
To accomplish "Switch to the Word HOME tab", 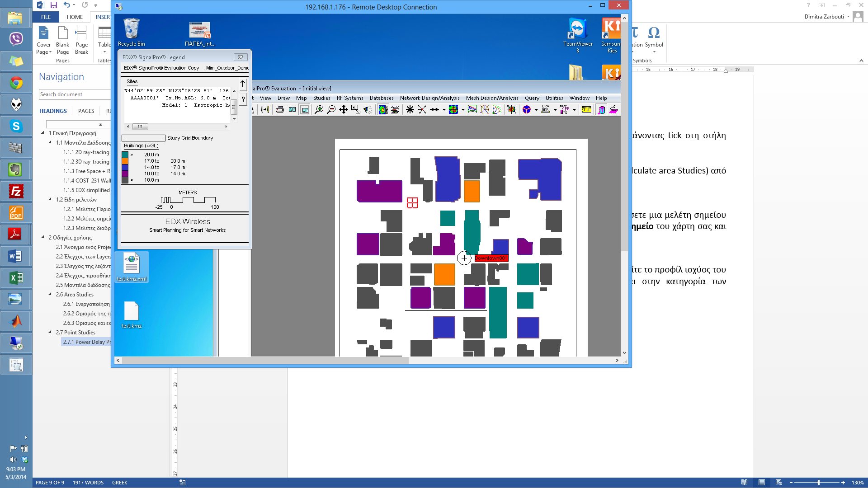I will (75, 17).
